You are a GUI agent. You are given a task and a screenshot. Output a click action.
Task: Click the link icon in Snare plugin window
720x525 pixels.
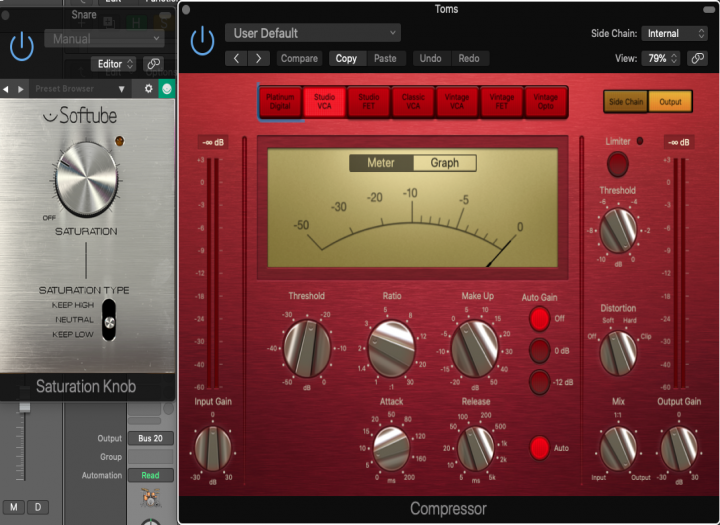click(153, 64)
